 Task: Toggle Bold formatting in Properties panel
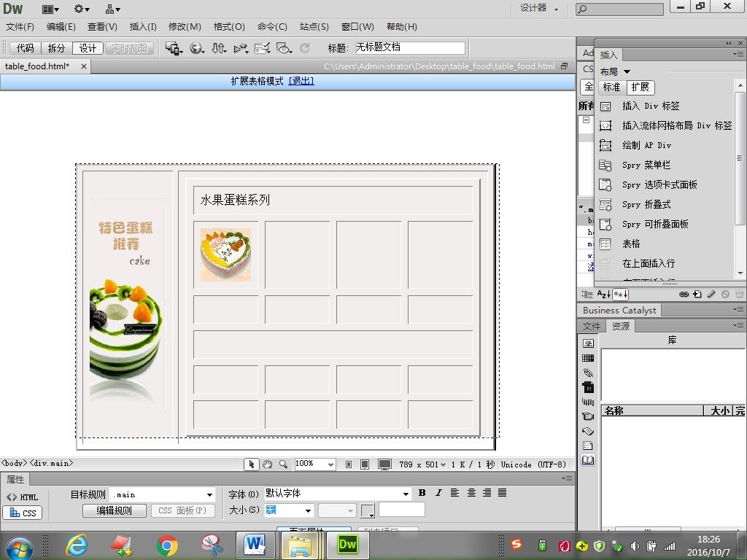click(x=422, y=493)
